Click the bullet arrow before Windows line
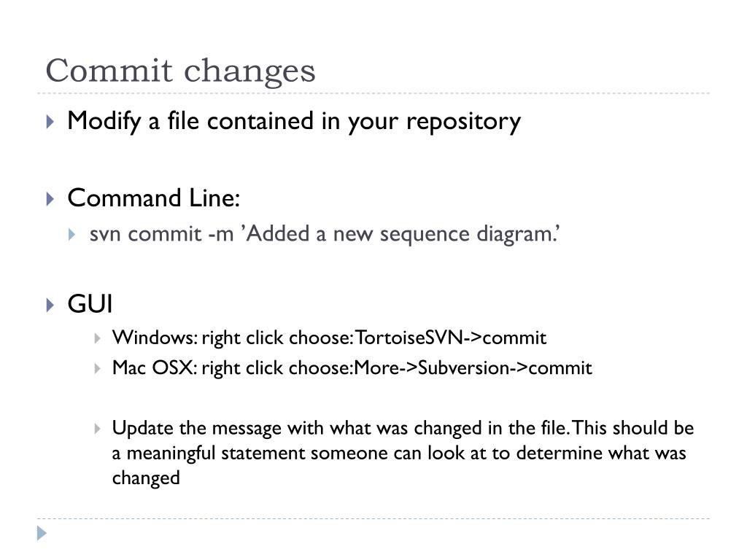Screen dimensions: 747x560 pos(98,338)
